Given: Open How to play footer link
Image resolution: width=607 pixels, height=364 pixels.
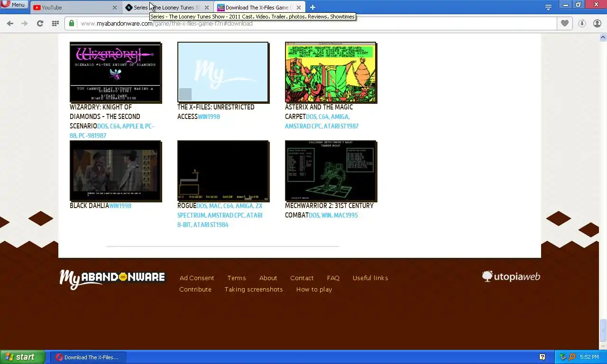Looking at the screenshot, I should [x=314, y=289].
